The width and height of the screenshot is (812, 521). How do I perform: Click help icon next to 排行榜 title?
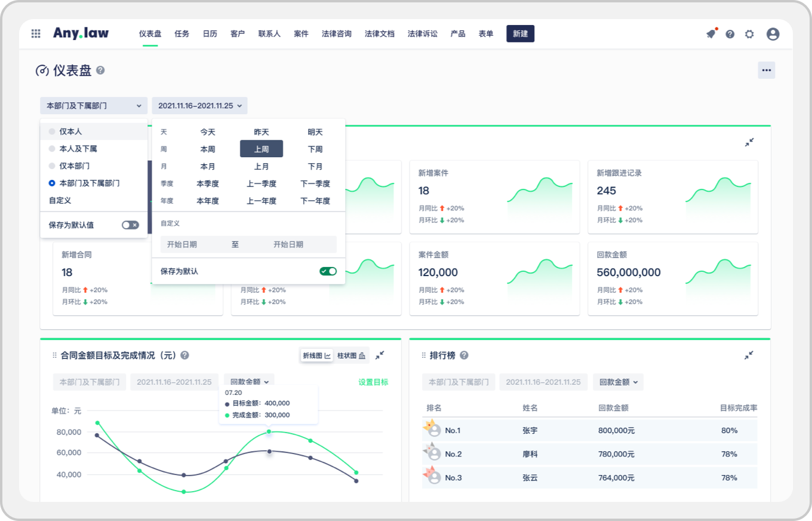coord(464,355)
